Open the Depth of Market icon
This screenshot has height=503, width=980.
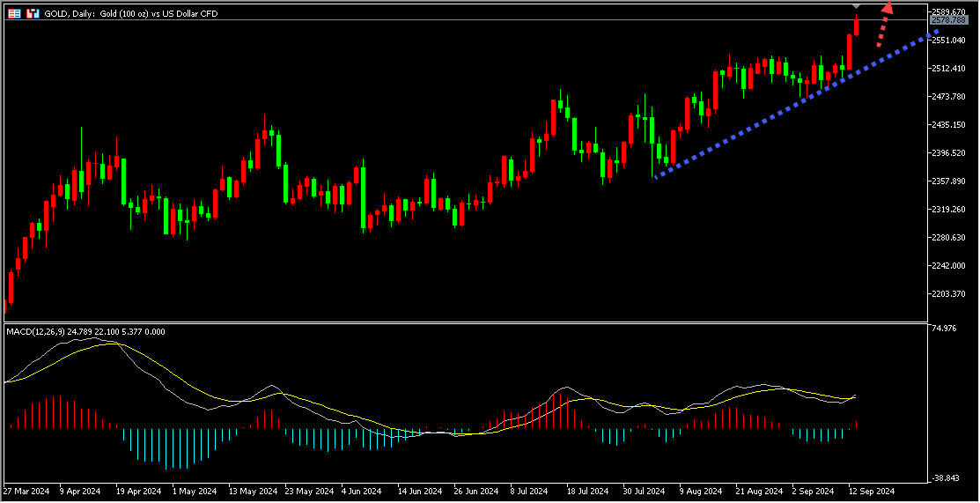click(33, 14)
